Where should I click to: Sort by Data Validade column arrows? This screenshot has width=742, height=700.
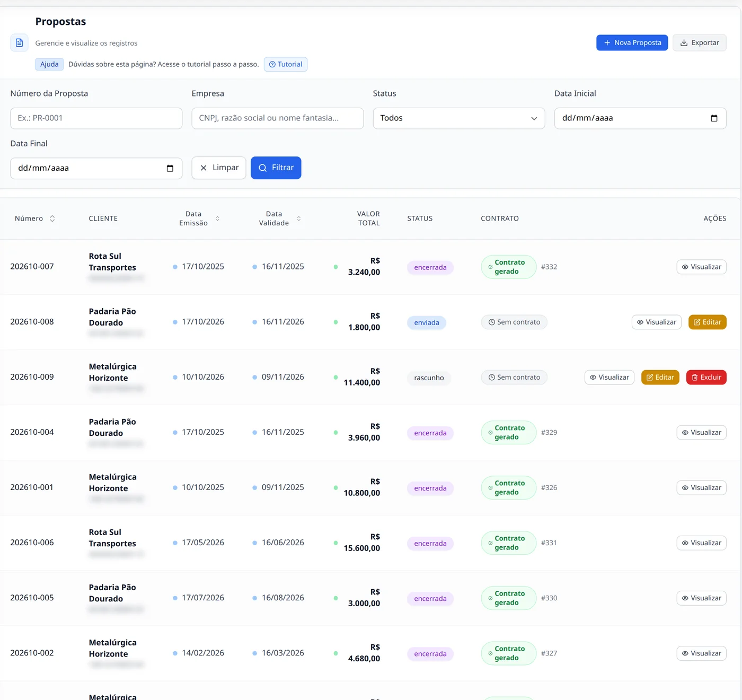click(x=299, y=218)
